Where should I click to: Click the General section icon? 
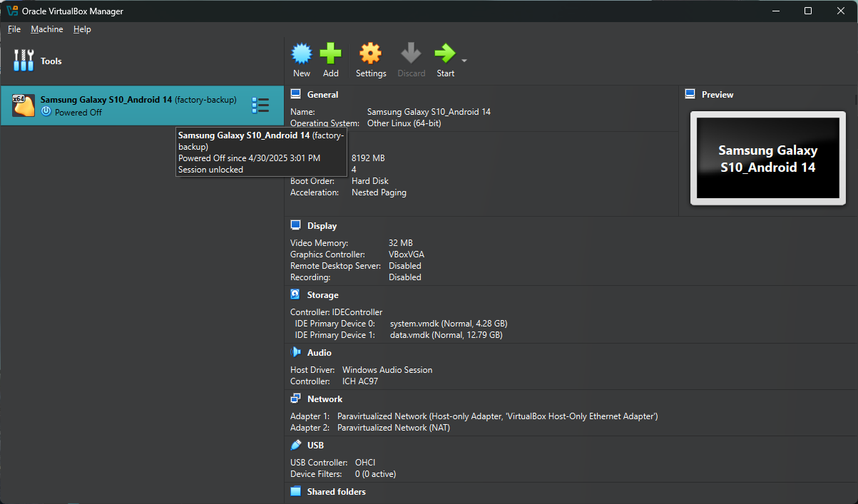[296, 94]
